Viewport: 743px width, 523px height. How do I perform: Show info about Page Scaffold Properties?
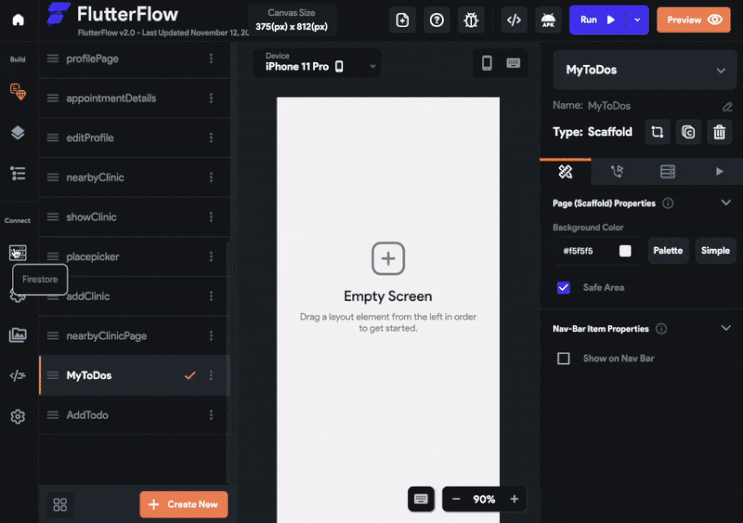tap(668, 203)
